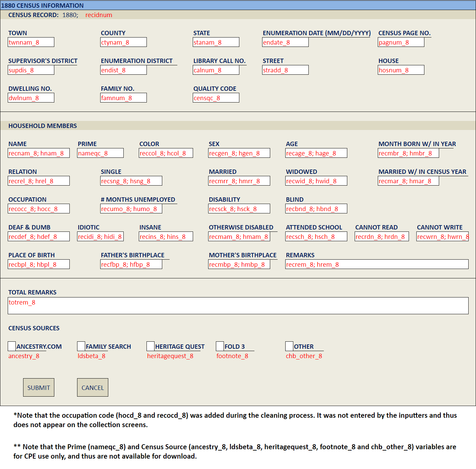Check the ANCESTRY.COM source checkbox

[x=12, y=346]
